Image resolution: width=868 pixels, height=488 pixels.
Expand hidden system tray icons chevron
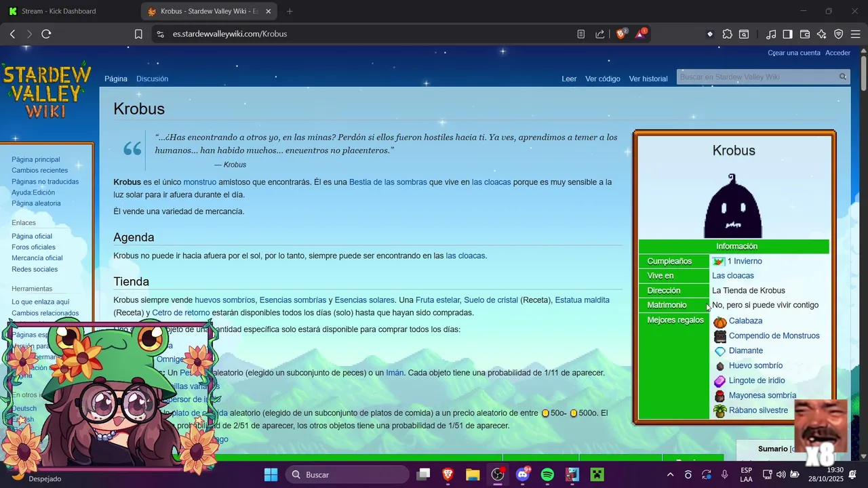coord(671,474)
